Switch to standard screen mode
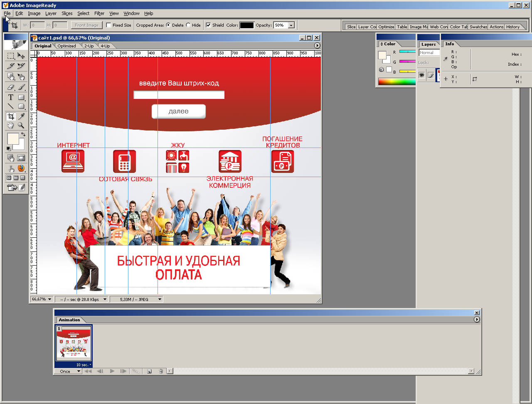Screen dimensions: 532x404 (x=8, y=178)
